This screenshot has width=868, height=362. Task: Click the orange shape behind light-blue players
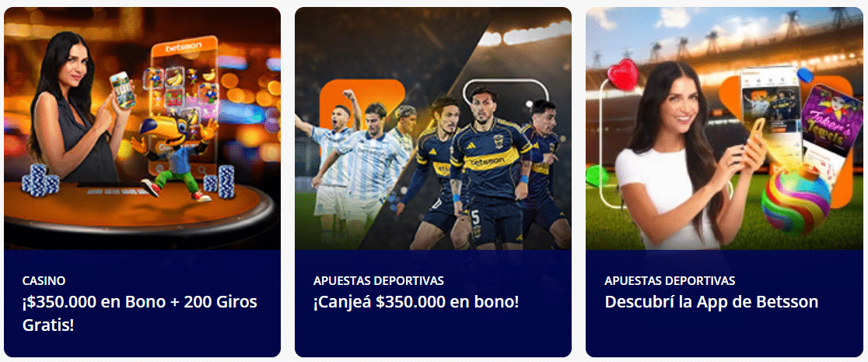(x=362, y=105)
